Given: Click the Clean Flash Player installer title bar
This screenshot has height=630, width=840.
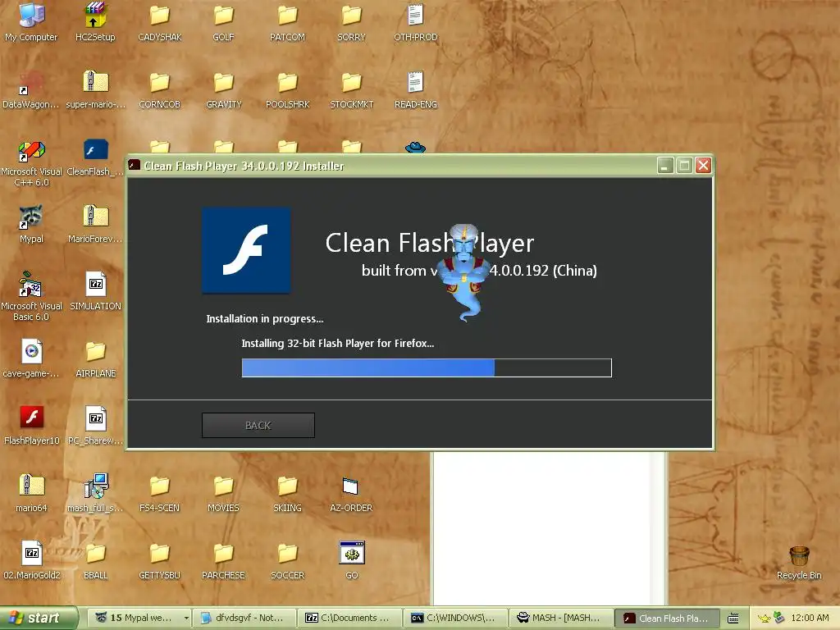Looking at the screenshot, I should click(x=391, y=166).
